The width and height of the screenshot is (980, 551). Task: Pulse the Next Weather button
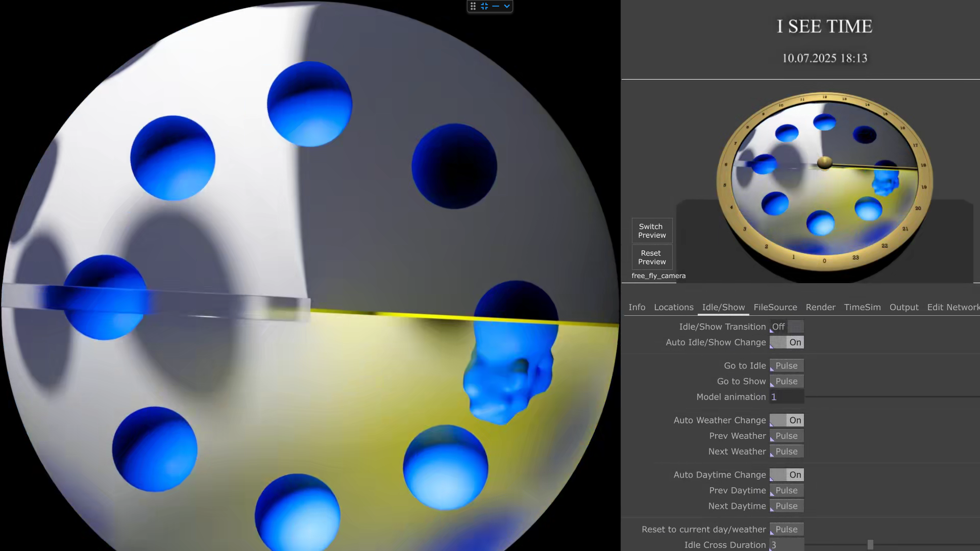pos(787,452)
